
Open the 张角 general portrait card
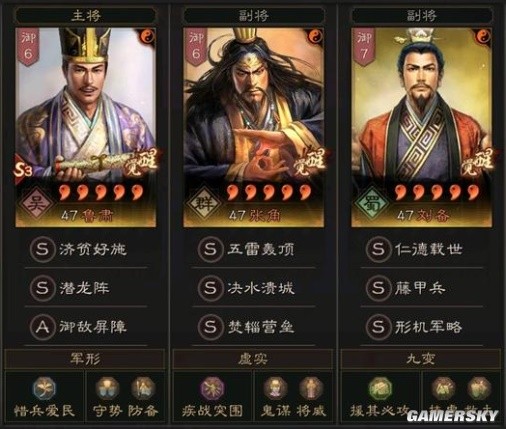point(254,127)
